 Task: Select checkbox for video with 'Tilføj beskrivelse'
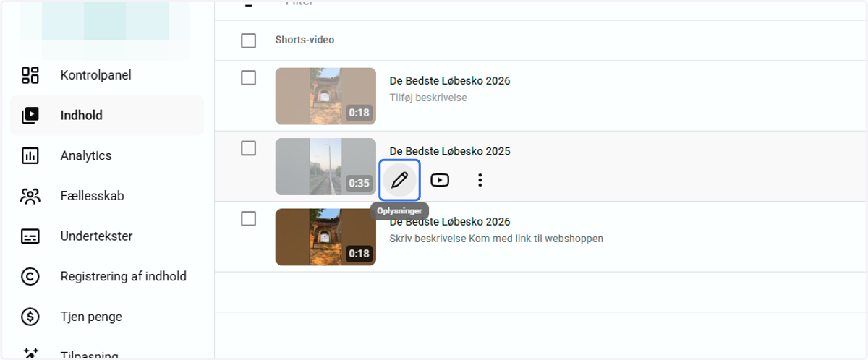[x=248, y=77]
